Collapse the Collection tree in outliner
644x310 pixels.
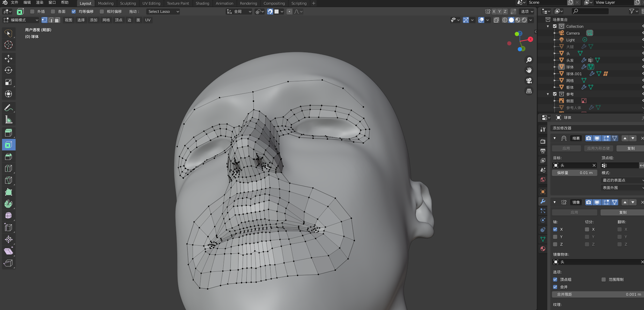point(548,26)
